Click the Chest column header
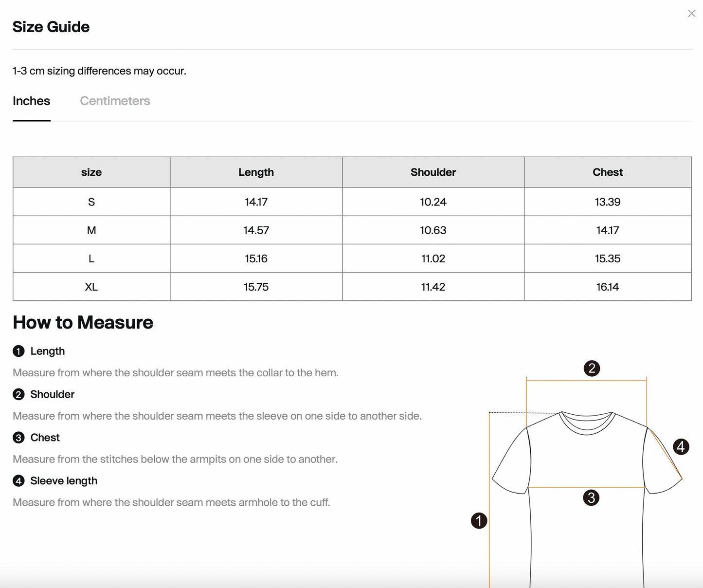 (608, 172)
